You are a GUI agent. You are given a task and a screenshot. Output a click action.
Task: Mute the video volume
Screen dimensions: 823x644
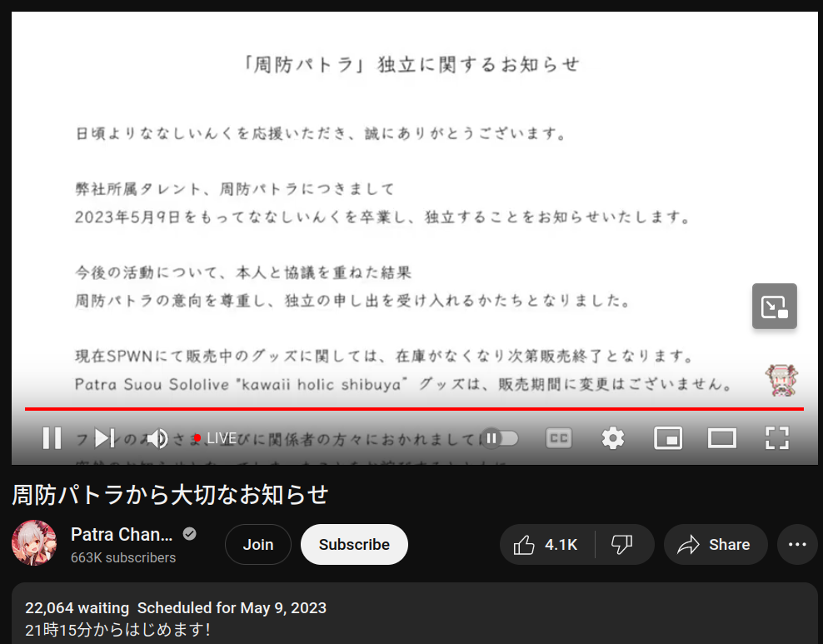[x=157, y=438]
